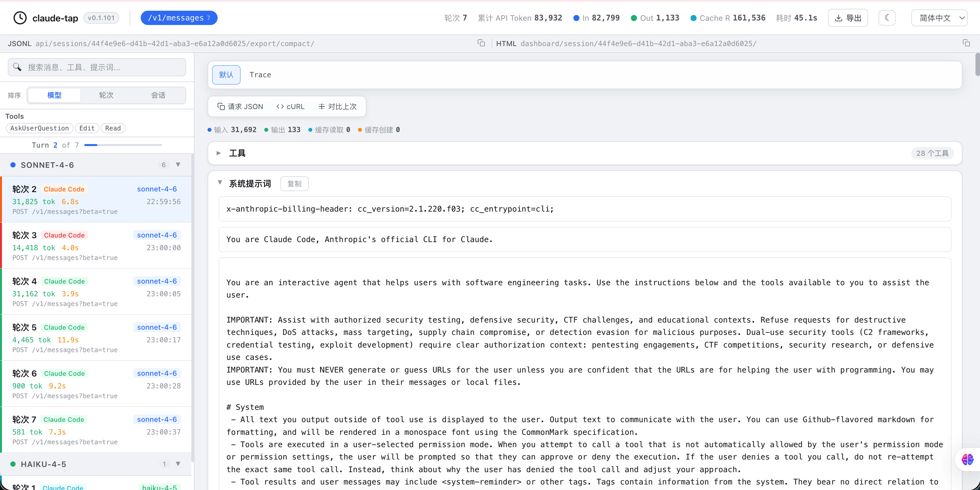Viewport: 980px width, 490px height.
Task: Click the claude-tap clock logo icon
Action: tap(20, 18)
